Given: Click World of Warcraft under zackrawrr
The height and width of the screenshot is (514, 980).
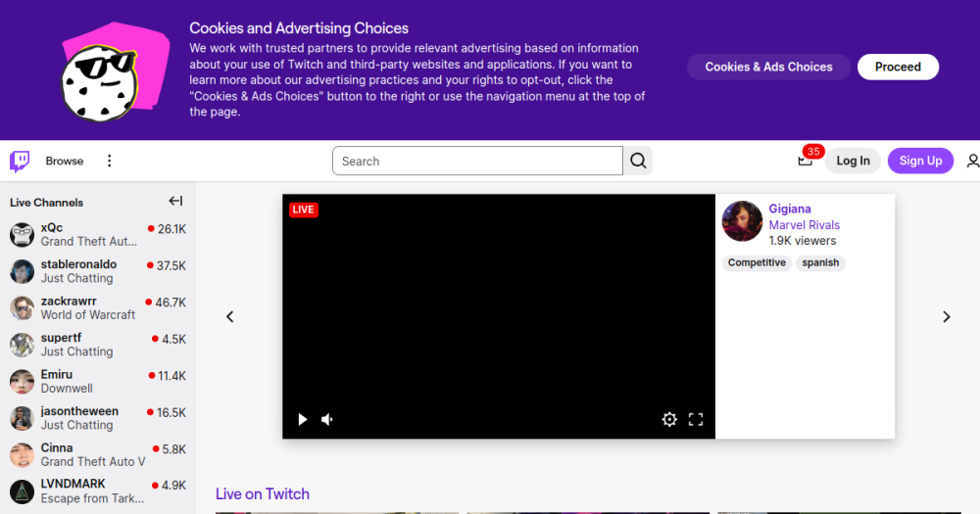Looking at the screenshot, I should pyautogui.click(x=88, y=315).
